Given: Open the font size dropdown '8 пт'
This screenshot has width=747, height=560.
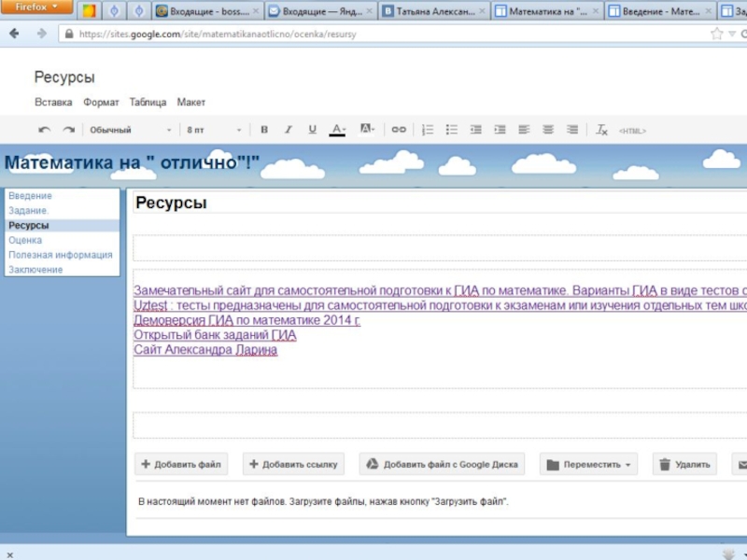Looking at the screenshot, I should click(214, 130).
